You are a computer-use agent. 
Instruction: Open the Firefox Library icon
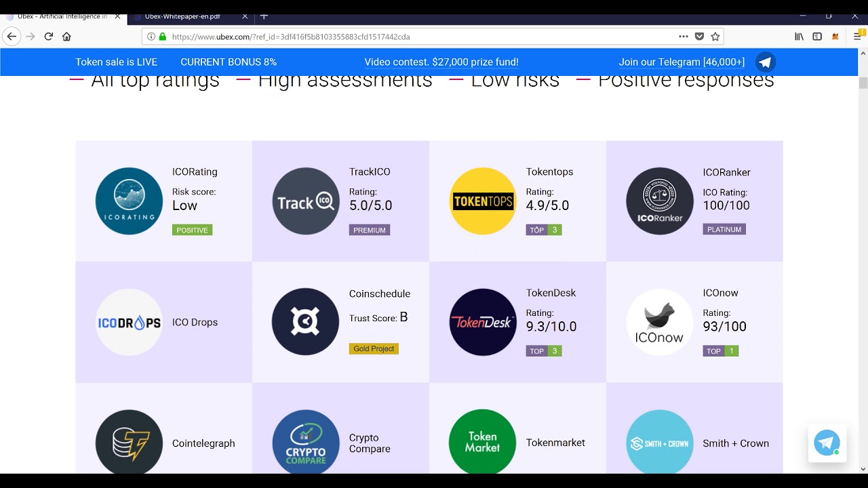click(x=800, y=37)
